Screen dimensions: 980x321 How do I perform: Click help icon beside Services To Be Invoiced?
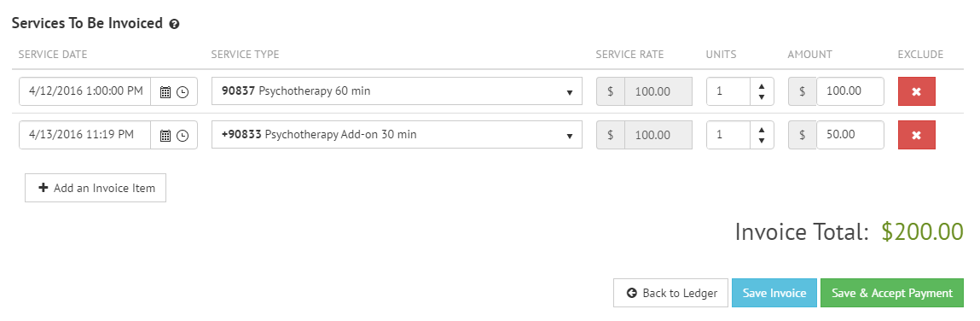click(x=174, y=25)
